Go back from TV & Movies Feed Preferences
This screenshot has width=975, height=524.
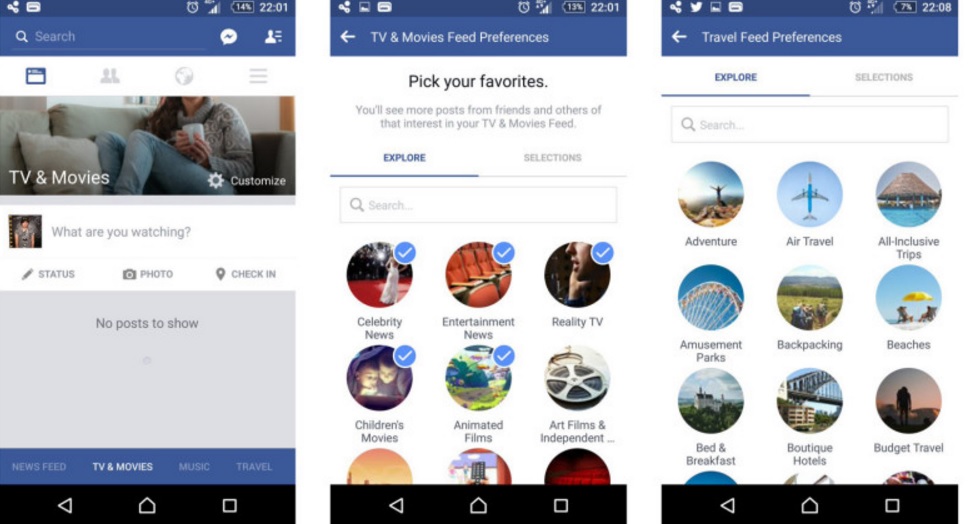(x=348, y=37)
